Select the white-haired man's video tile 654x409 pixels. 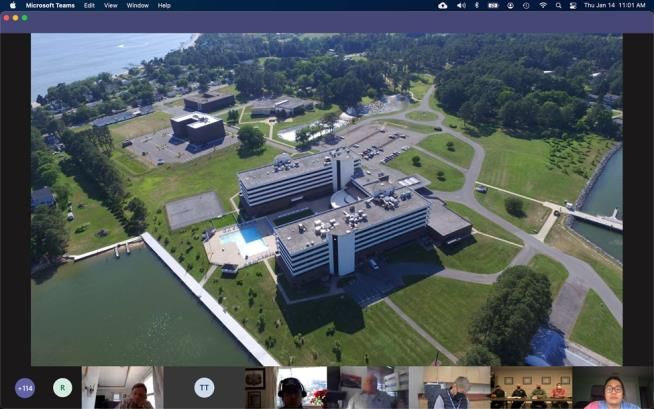click(368, 388)
